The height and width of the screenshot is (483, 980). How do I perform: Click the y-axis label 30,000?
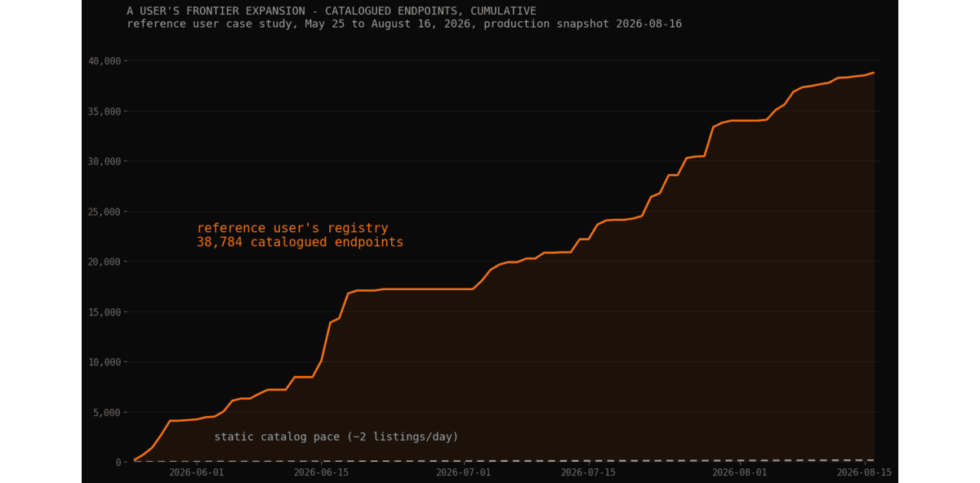tap(105, 162)
